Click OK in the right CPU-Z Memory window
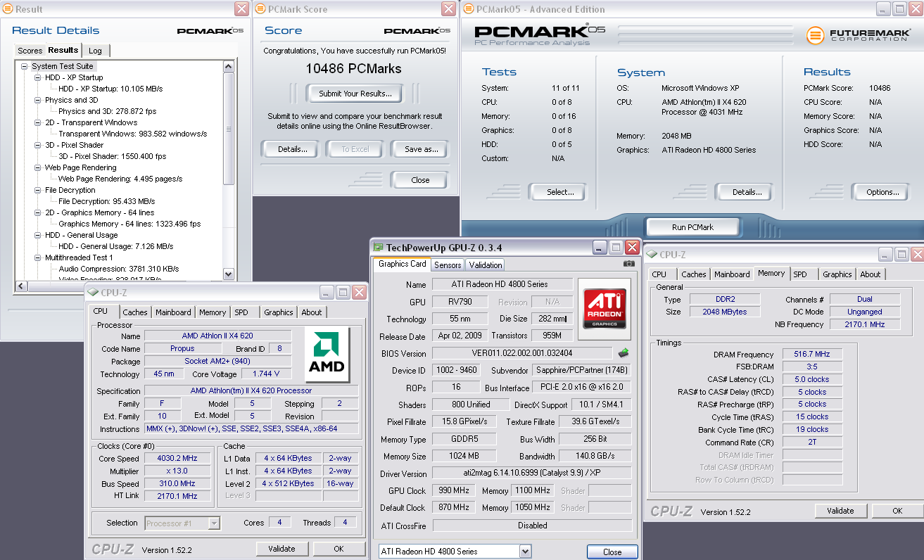The height and width of the screenshot is (560, 924). [x=897, y=511]
